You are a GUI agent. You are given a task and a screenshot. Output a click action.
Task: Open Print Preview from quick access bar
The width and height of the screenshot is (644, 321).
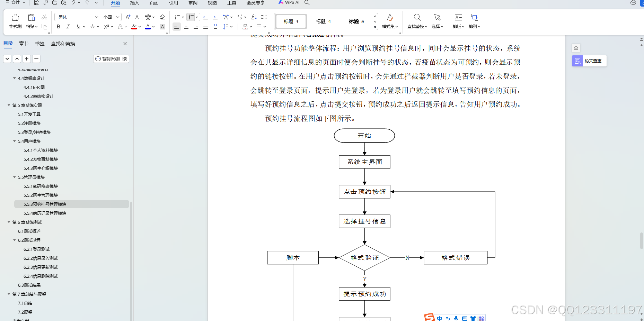click(x=64, y=3)
